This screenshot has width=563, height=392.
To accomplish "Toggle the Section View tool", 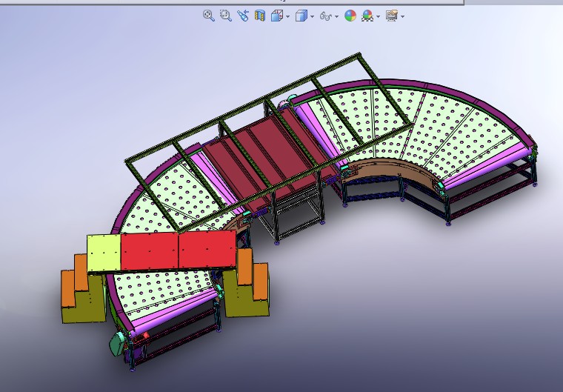I will click(259, 16).
